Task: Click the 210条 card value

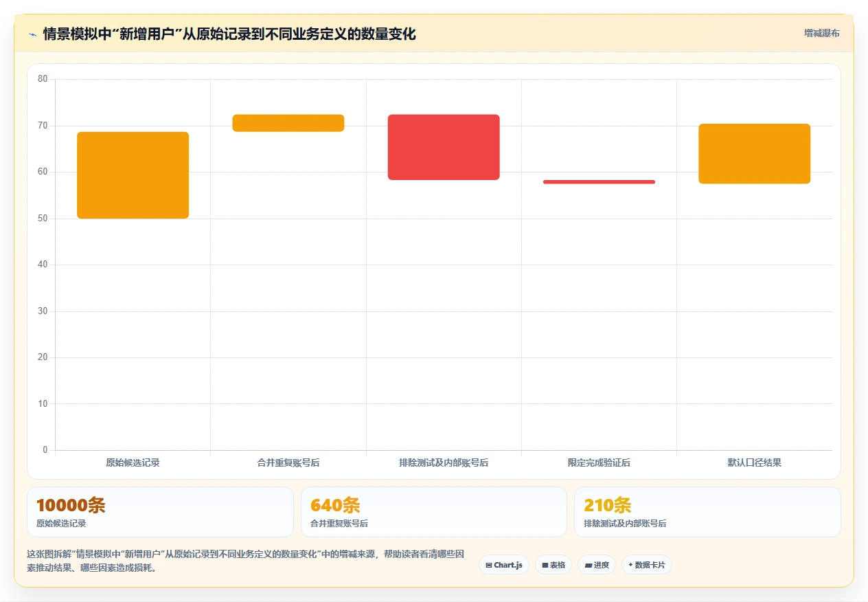Action: [x=608, y=506]
